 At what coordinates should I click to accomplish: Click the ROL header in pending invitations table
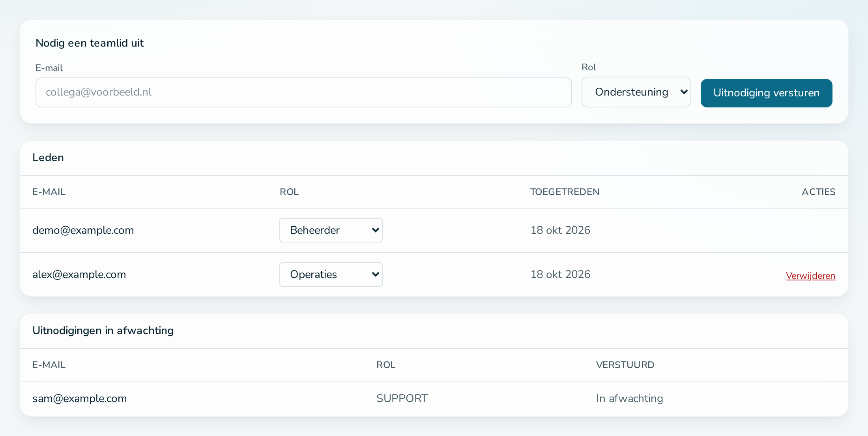pos(386,365)
